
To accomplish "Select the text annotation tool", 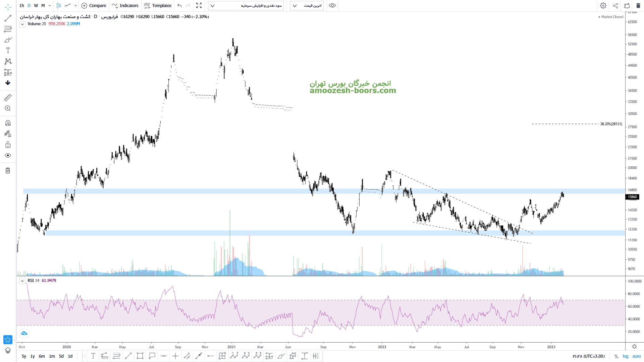I will 8,51.
